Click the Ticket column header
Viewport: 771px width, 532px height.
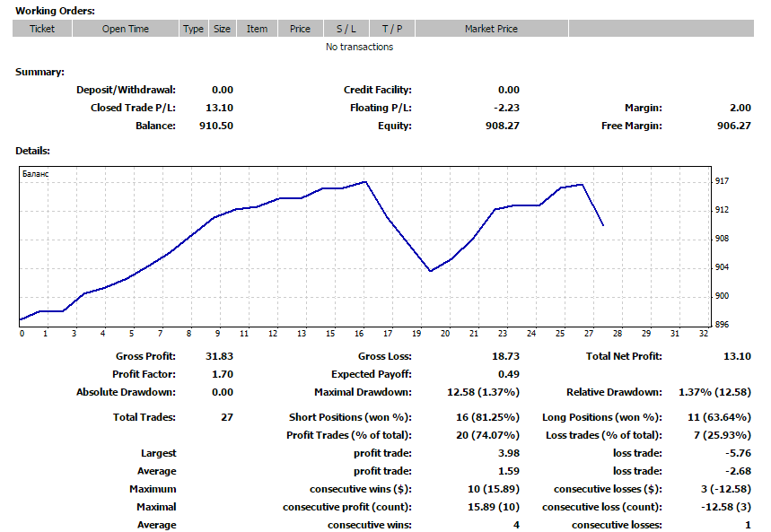pyautogui.click(x=42, y=29)
